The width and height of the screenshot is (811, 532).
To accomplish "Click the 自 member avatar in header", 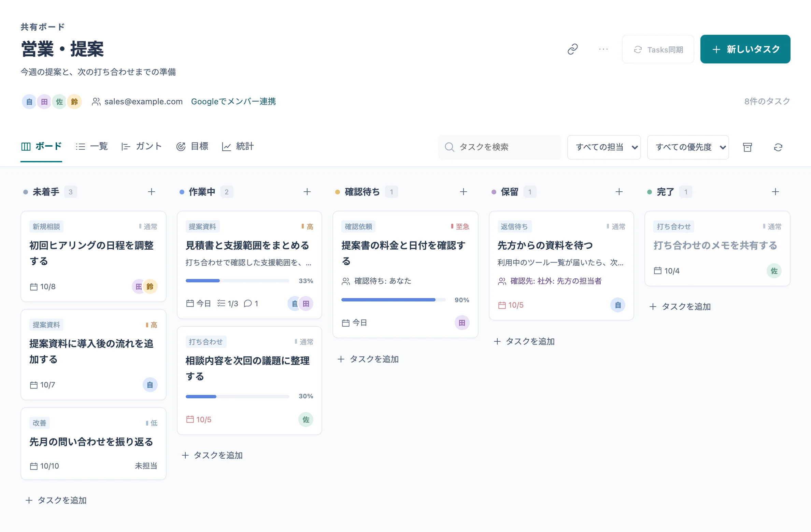I will tap(29, 102).
